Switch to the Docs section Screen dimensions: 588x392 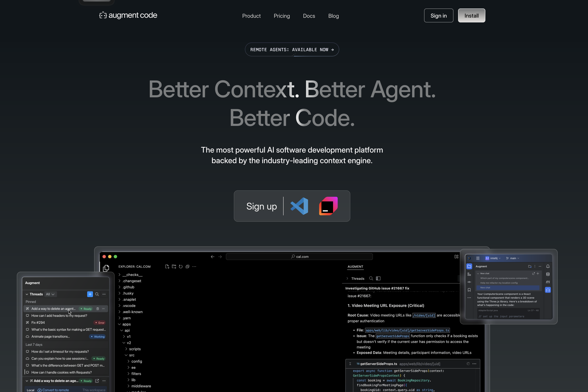pos(309,16)
